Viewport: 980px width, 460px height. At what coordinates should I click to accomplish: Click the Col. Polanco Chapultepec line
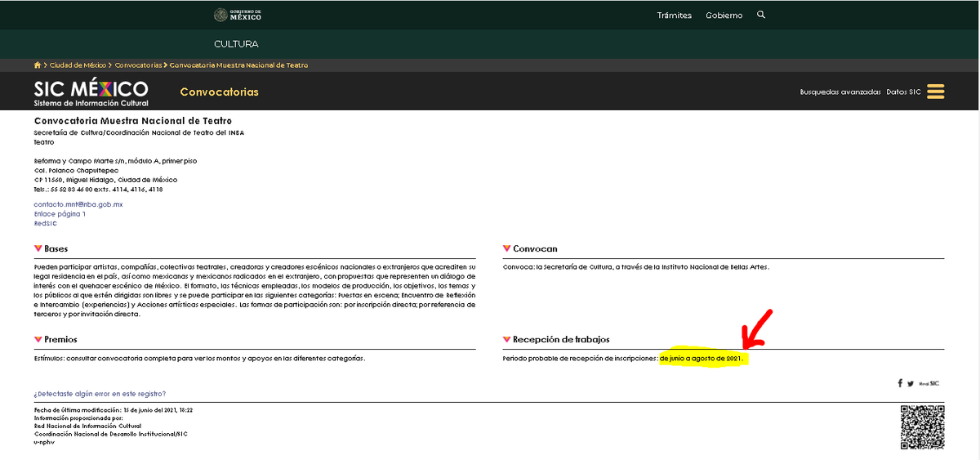tap(76, 170)
